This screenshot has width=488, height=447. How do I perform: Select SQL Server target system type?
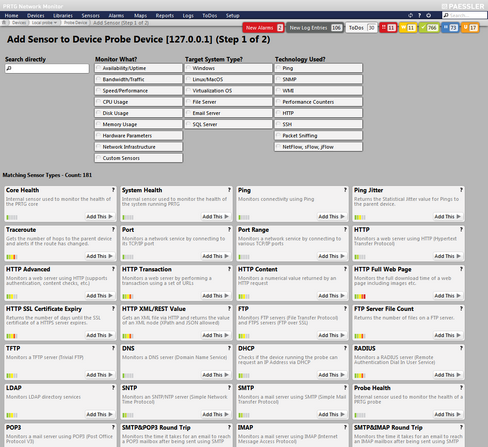pos(229,124)
